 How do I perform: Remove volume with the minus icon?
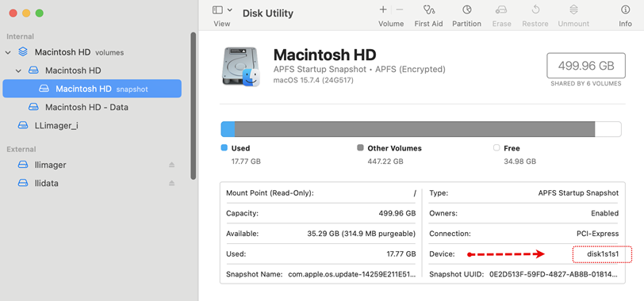[x=400, y=10]
